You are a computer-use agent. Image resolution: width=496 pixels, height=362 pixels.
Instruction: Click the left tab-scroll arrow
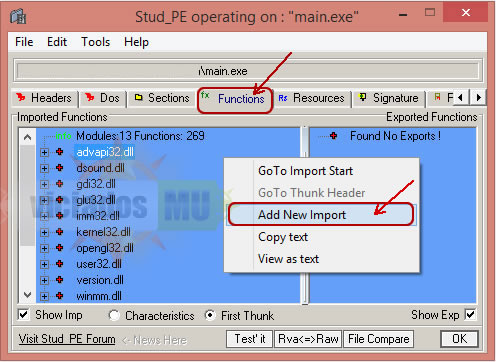click(x=461, y=98)
